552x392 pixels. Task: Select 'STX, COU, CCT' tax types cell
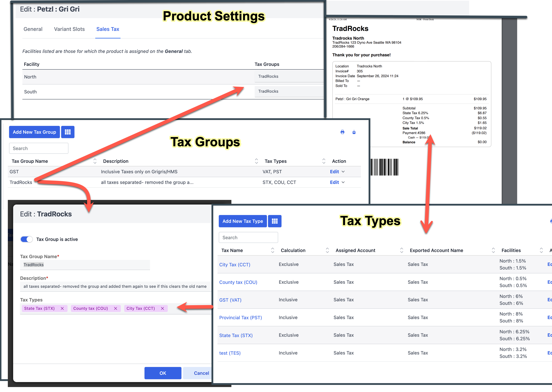tap(279, 182)
